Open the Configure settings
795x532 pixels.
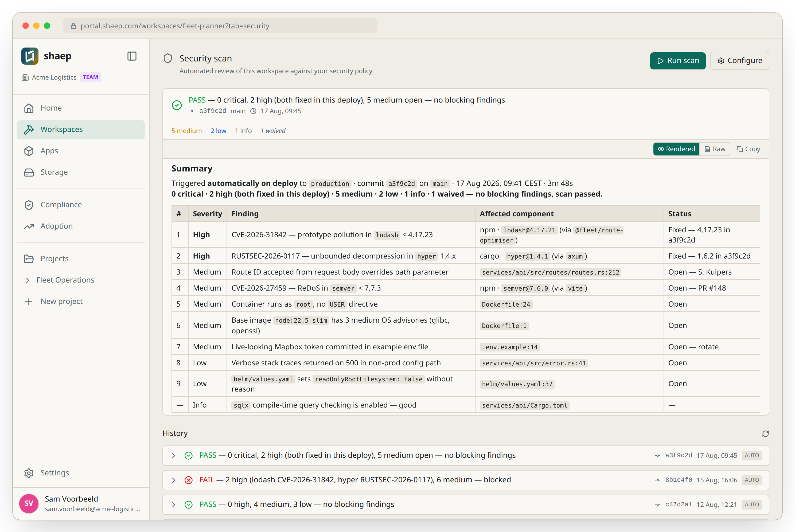[739, 61]
